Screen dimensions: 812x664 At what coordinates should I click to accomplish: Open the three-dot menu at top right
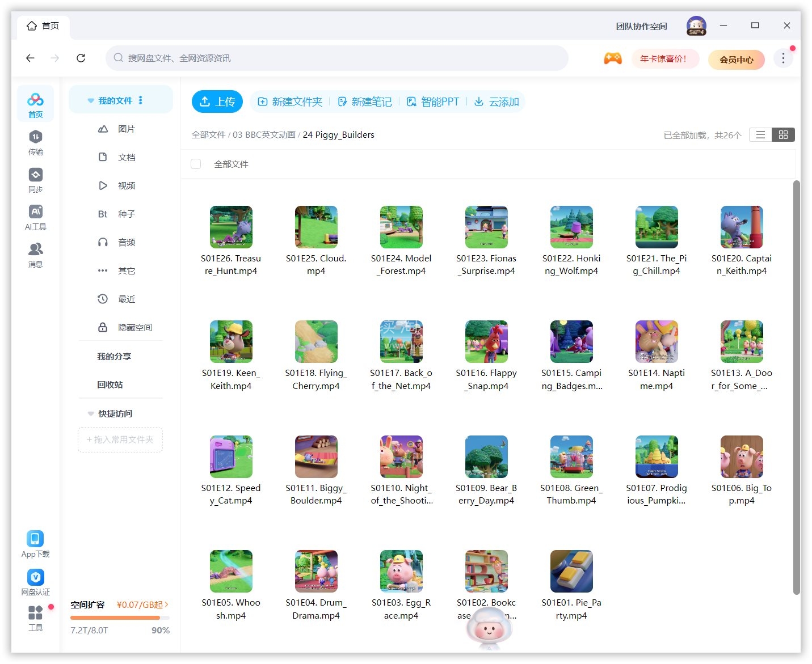[x=783, y=58]
